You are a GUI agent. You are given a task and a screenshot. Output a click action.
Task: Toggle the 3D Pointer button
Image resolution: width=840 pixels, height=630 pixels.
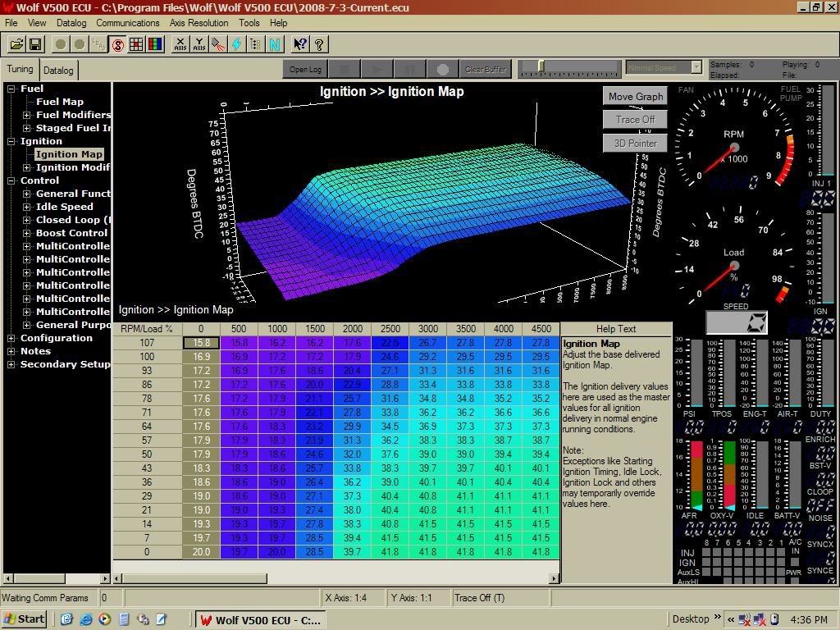[636, 143]
